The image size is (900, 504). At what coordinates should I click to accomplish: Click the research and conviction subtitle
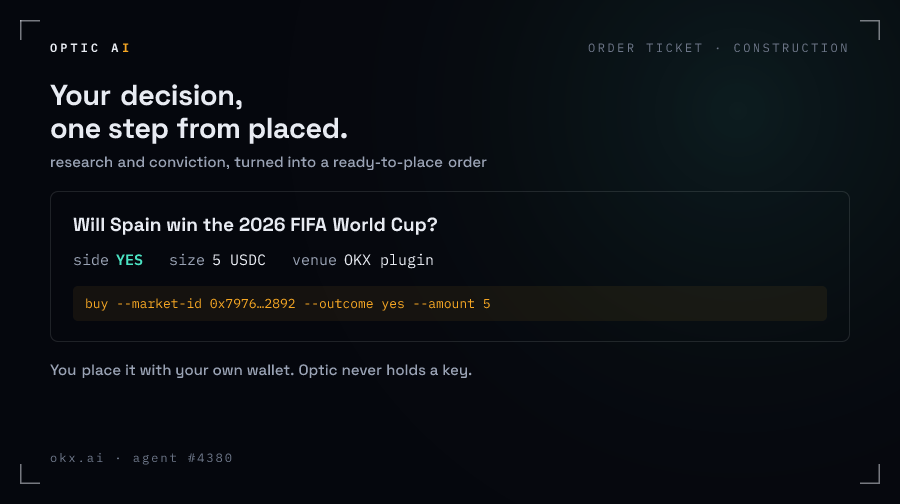pyautogui.click(x=268, y=162)
